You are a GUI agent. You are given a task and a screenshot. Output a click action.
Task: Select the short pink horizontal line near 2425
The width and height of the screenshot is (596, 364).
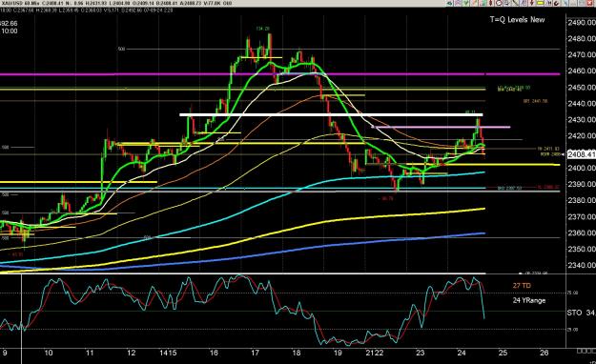(x=441, y=127)
